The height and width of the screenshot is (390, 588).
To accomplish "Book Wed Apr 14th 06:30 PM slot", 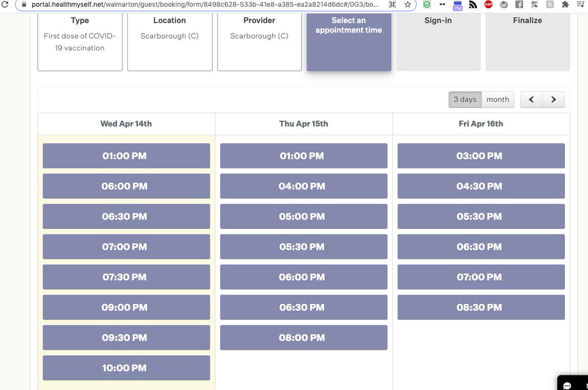I will pyautogui.click(x=126, y=217).
